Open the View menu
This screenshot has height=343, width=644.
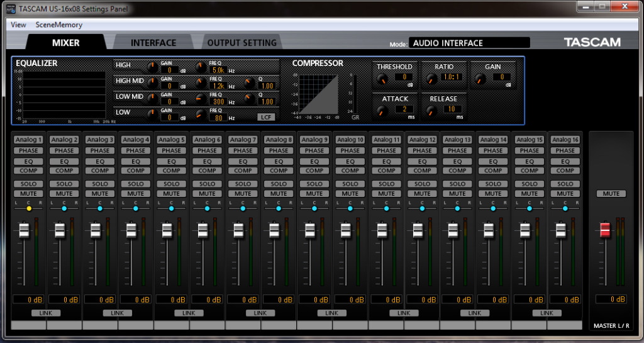tap(18, 25)
